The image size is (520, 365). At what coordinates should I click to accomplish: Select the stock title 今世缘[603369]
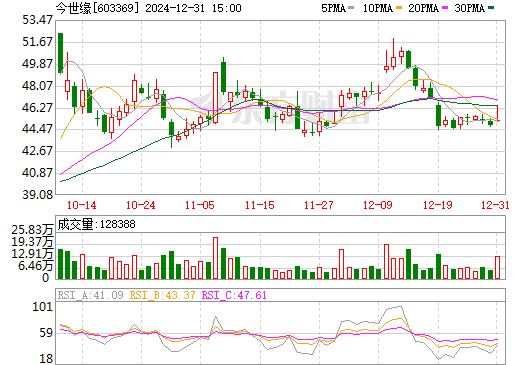[x=97, y=8]
